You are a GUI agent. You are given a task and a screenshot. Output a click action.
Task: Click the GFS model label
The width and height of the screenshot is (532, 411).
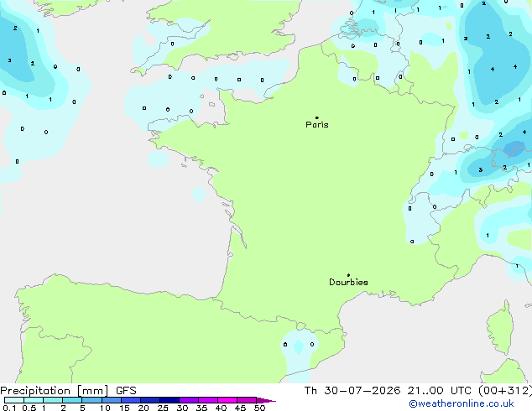point(126,391)
